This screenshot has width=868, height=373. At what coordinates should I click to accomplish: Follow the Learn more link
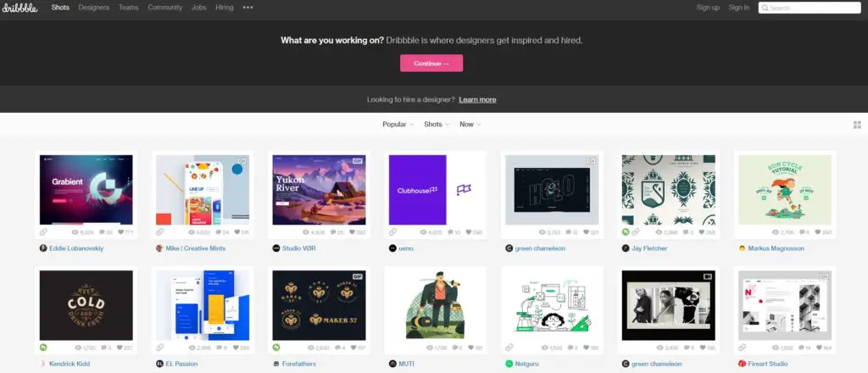pos(477,100)
